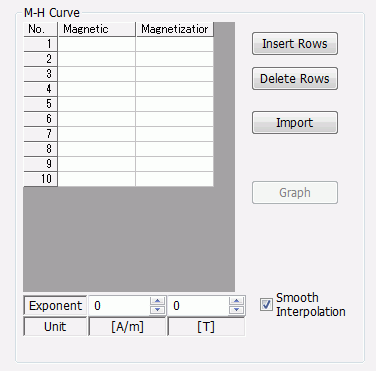Click the A/m exponent value field
The height and width of the screenshot is (371, 376).
coord(119,306)
